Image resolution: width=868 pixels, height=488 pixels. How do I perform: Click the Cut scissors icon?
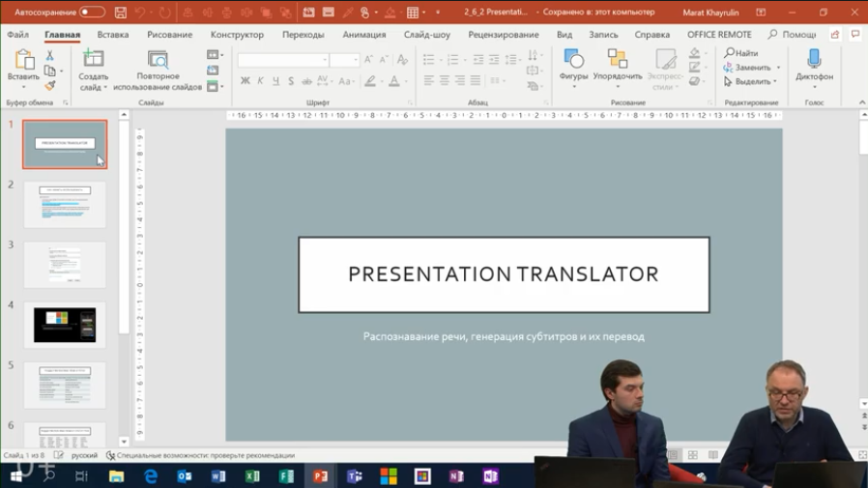50,55
